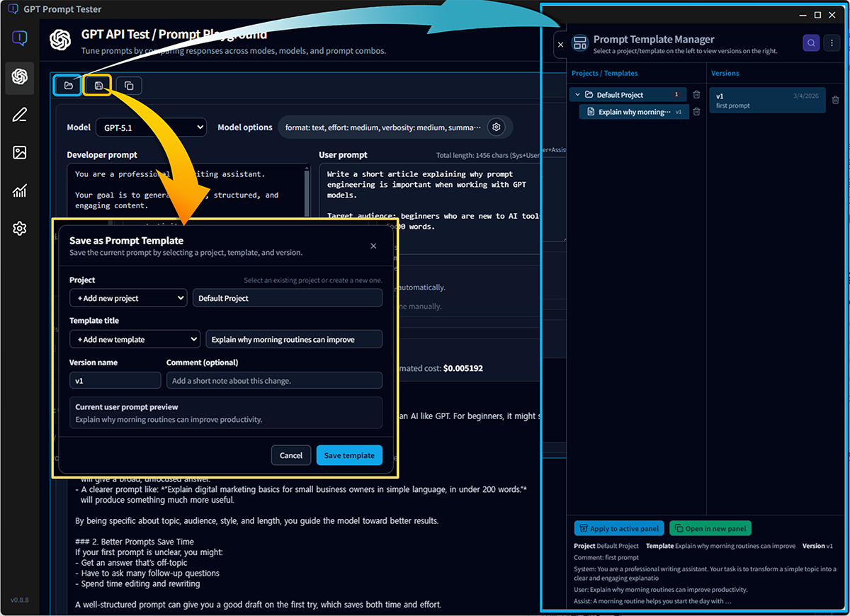This screenshot has height=616, width=850.
Task: Click the Apply to active panel button
Action: 618,527
